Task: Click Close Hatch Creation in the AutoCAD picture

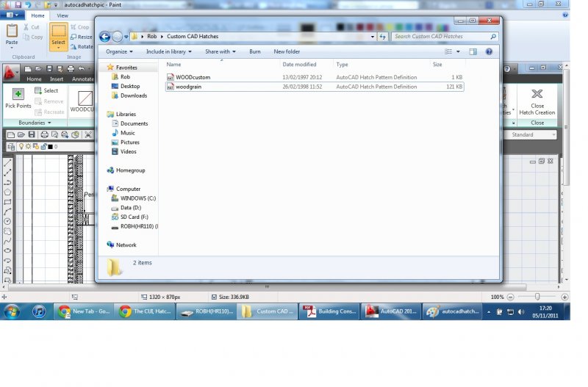Action: point(537,102)
